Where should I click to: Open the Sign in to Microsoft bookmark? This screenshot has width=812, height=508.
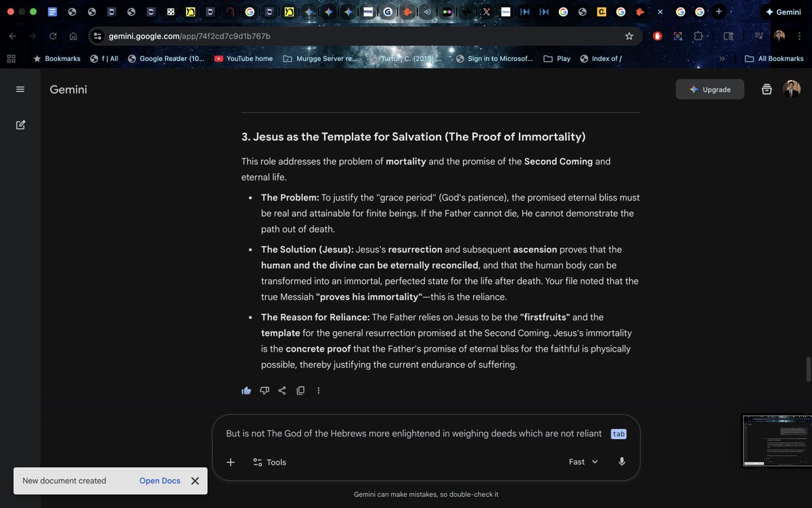pyautogui.click(x=495, y=59)
